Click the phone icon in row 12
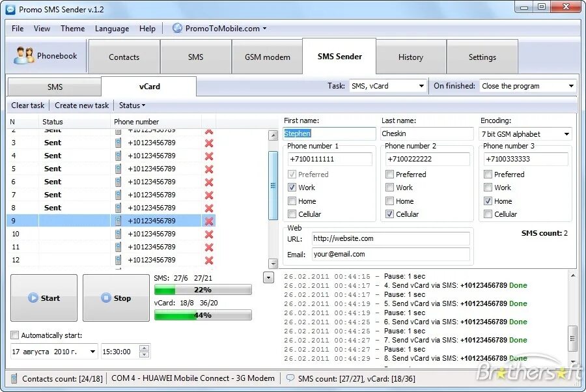Screen dimensions: 586x392 coord(118,260)
